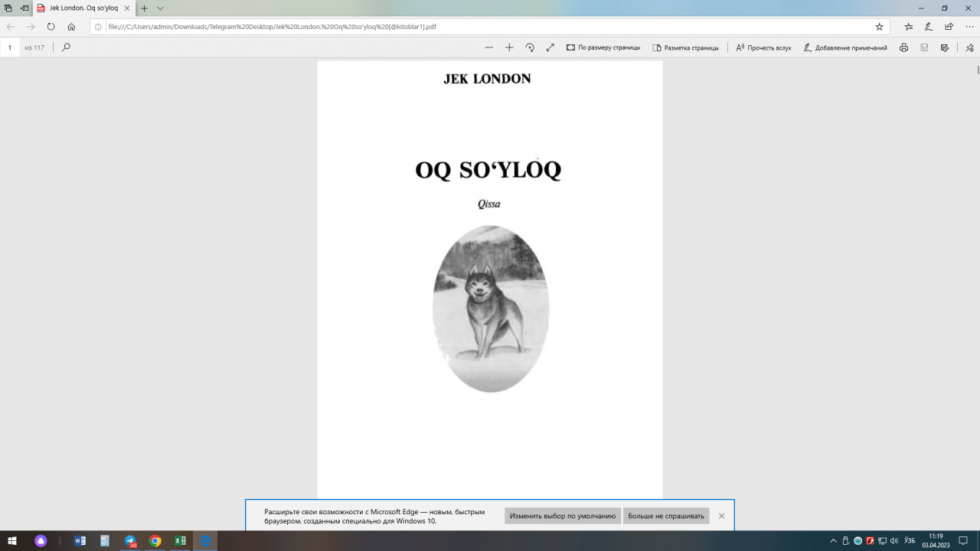Viewport: 980px width, 551px height.
Task: Switch PDF to full screen
Action: coord(550,47)
